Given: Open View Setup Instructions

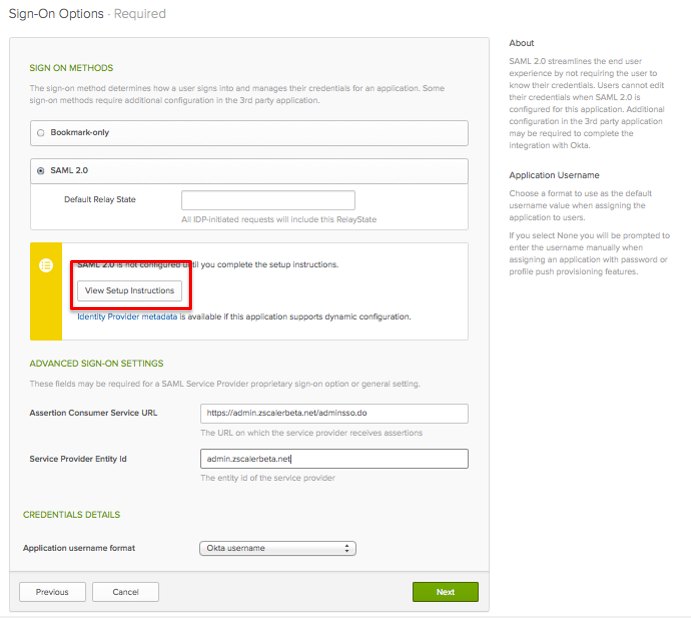Looking at the screenshot, I should (130, 291).
